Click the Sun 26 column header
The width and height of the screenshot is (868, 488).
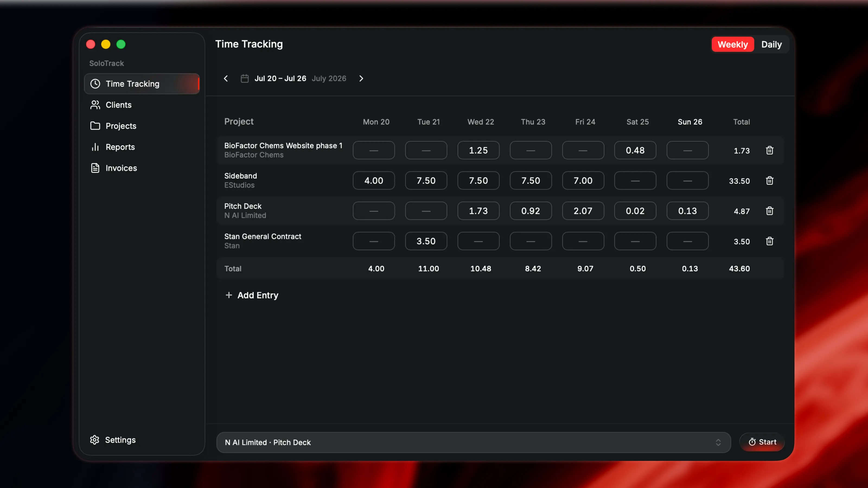[x=690, y=122]
